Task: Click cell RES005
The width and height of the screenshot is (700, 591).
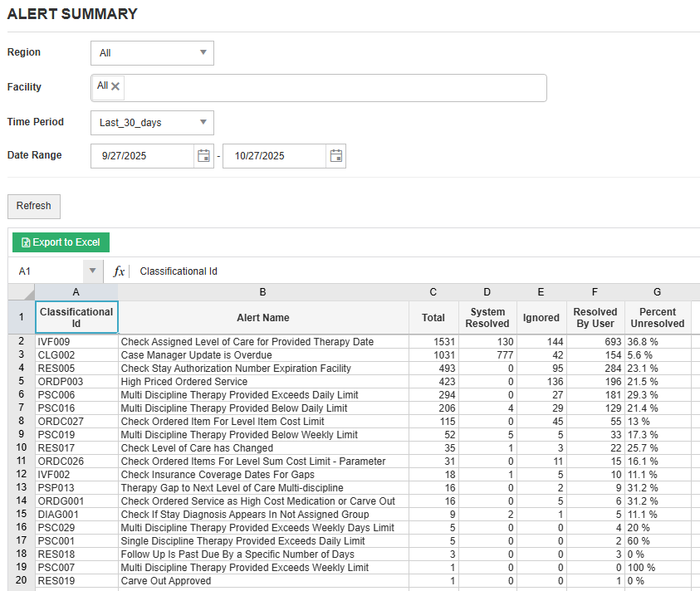Action: click(76, 369)
